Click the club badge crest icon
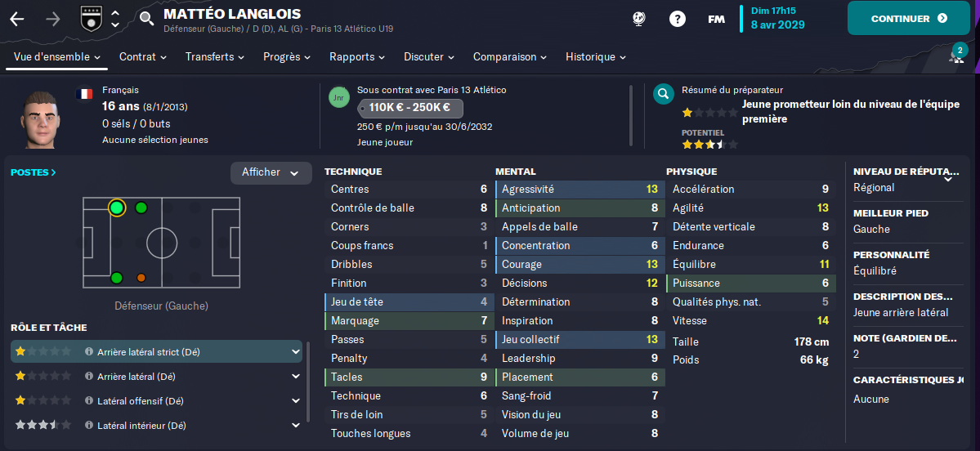This screenshot has width=980, height=451. (x=91, y=18)
